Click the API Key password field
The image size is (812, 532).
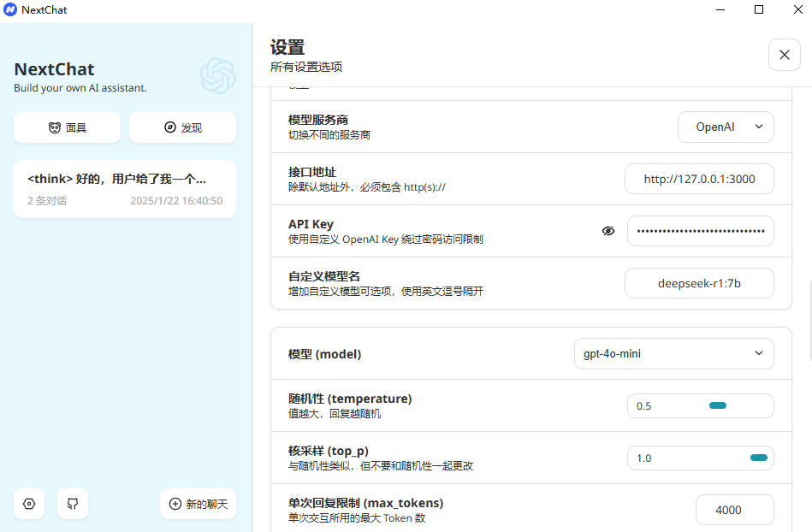point(701,231)
